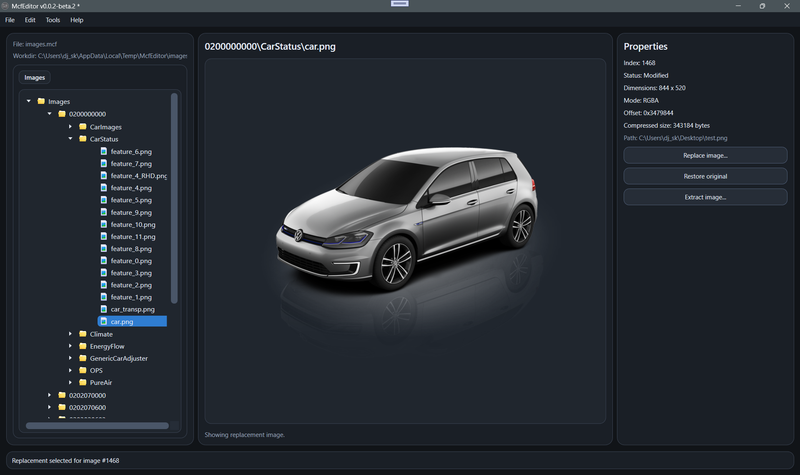Collapse the root Images tree node
This screenshot has height=475, width=800.
pos(29,101)
